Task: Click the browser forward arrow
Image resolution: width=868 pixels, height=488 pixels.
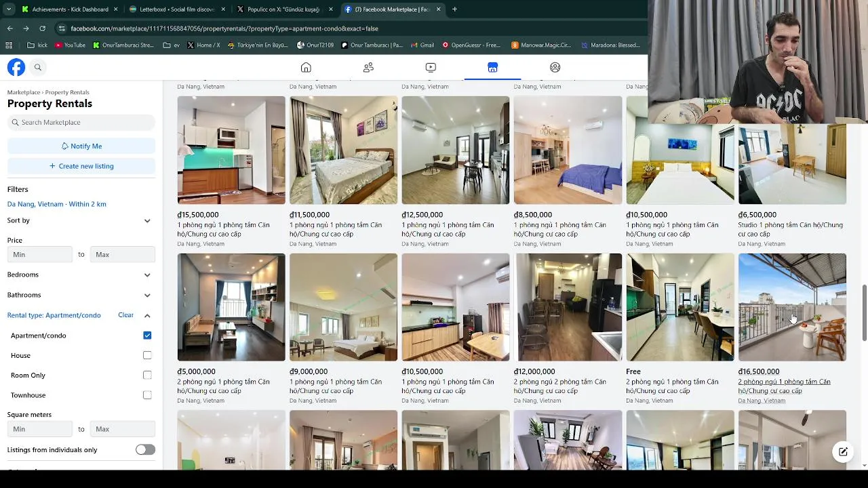Action: [26, 28]
